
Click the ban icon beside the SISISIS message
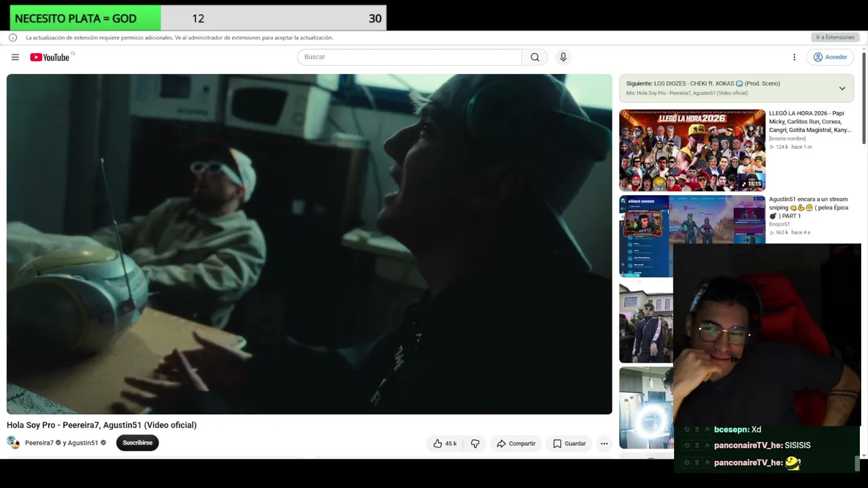687,445
